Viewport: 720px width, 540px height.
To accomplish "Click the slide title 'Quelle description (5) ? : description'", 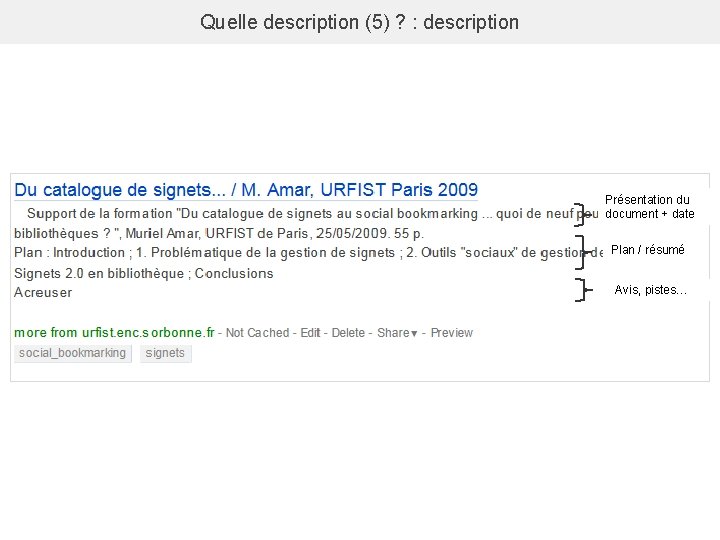I will tap(360, 22).
